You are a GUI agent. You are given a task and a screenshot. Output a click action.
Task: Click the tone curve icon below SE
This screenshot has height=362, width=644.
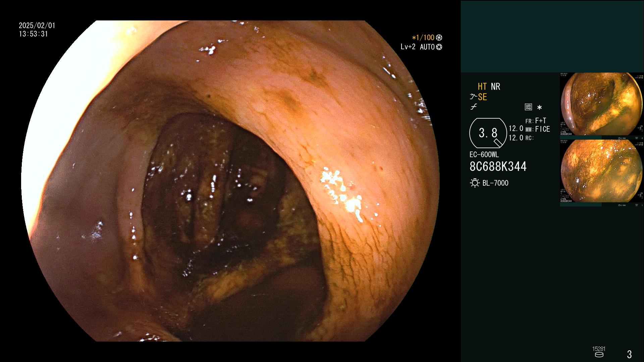click(474, 107)
